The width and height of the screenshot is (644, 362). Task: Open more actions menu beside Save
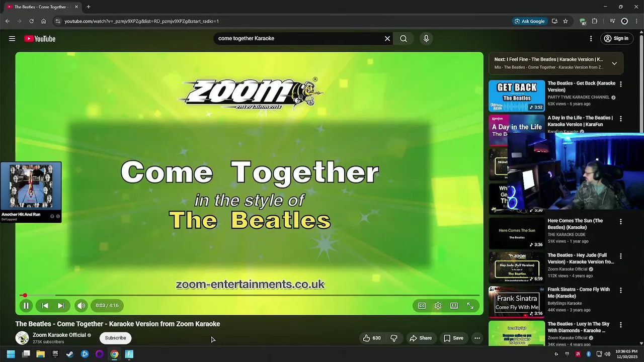pos(477,338)
